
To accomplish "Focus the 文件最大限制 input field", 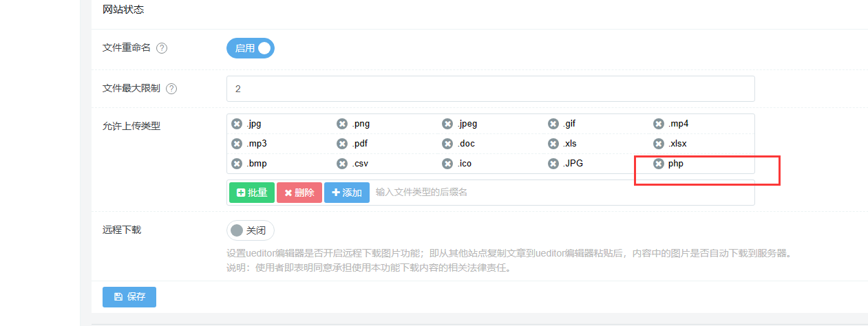I will point(490,89).
